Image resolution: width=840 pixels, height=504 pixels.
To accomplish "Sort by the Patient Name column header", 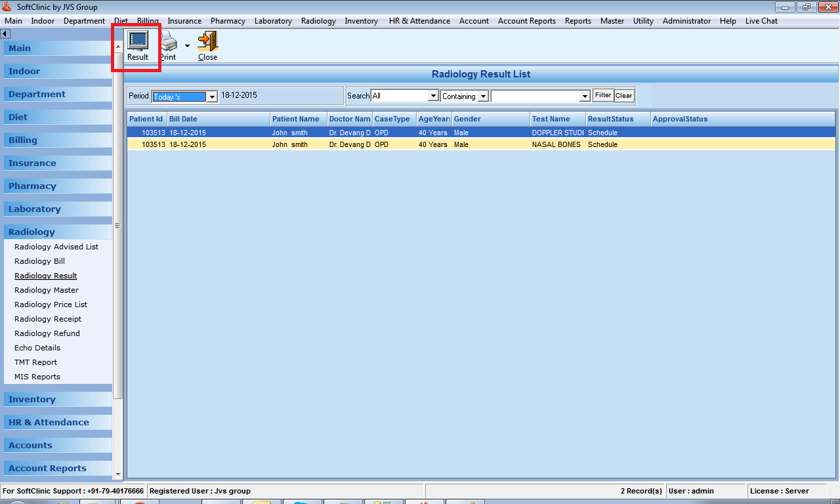I will [296, 119].
